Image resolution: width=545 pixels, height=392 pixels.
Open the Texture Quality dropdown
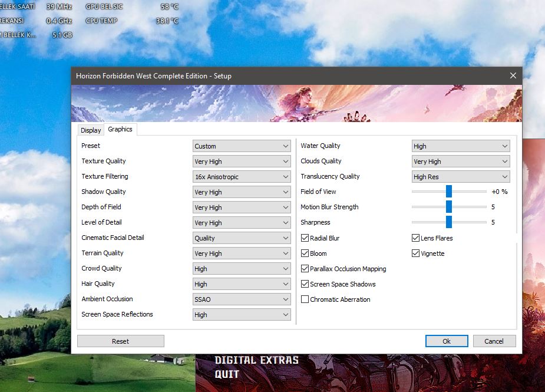(242, 162)
